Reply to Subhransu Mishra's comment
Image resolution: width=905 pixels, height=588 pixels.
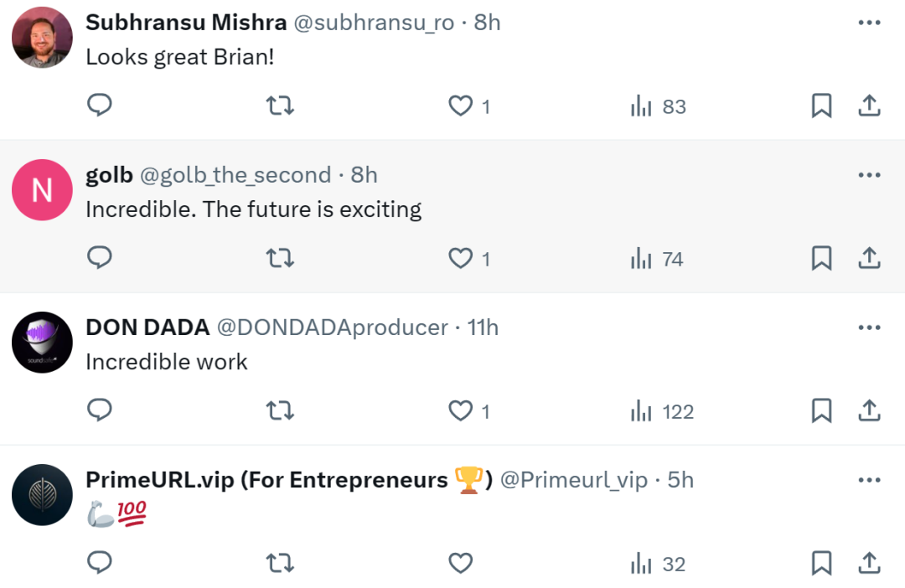(100, 106)
